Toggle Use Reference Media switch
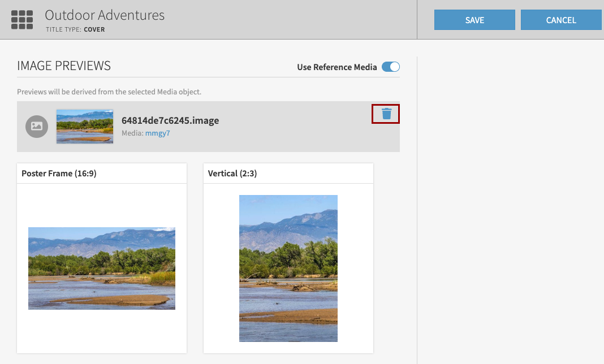The image size is (604, 364). [390, 67]
